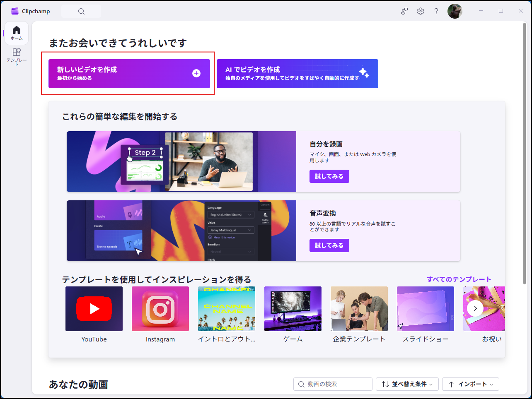Click the またお会いできてうれしいです greeting
This screenshot has height=399, width=532.
[x=118, y=43]
